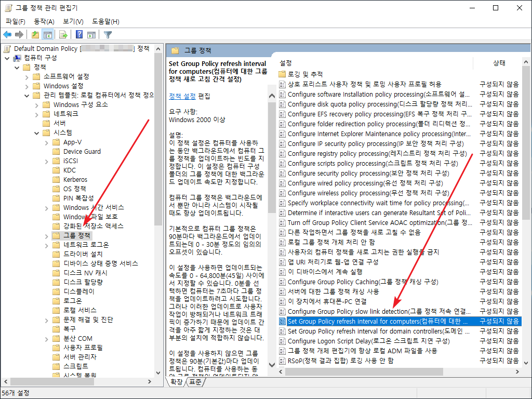This screenshot has height=399, width=532.
Task: Switch to the 표준 tab
Action: point(195,382)
